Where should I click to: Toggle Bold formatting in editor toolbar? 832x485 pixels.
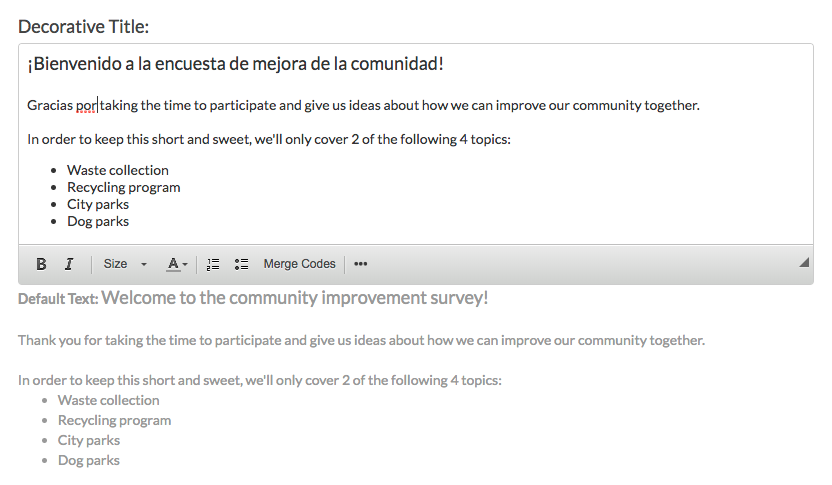(x=41, y=264)
